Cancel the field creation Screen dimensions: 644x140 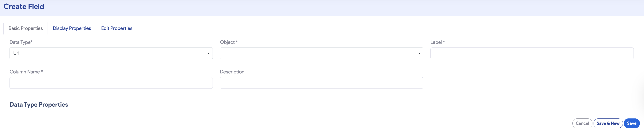(x=582, y=123)
